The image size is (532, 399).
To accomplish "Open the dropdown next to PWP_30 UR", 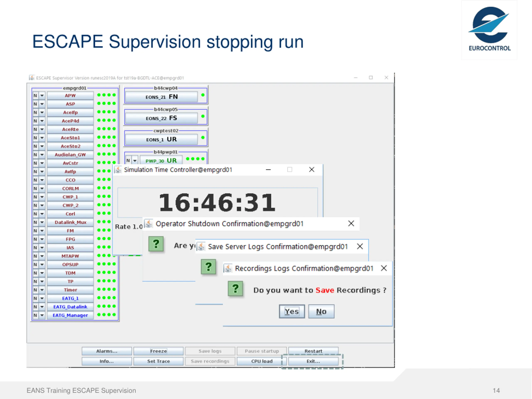I will pos(135,160).
